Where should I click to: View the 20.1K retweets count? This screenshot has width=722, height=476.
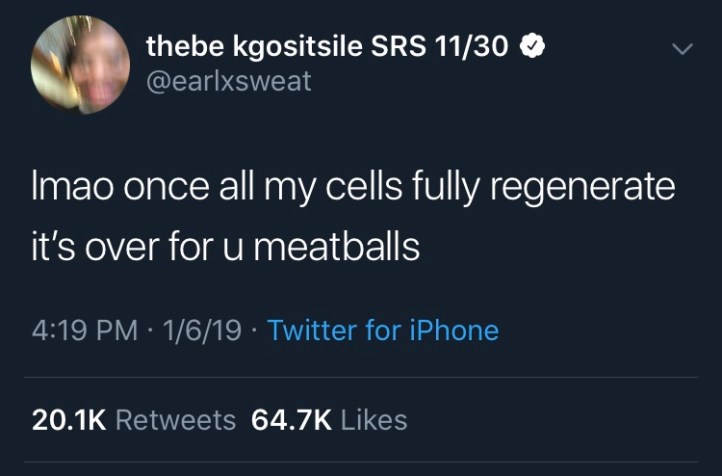pos(69,419)
